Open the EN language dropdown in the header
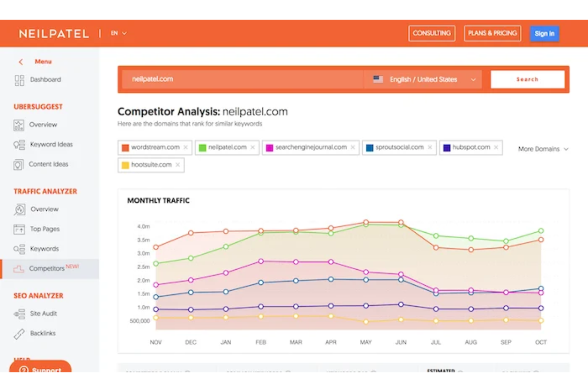 (x=118, y=33)
